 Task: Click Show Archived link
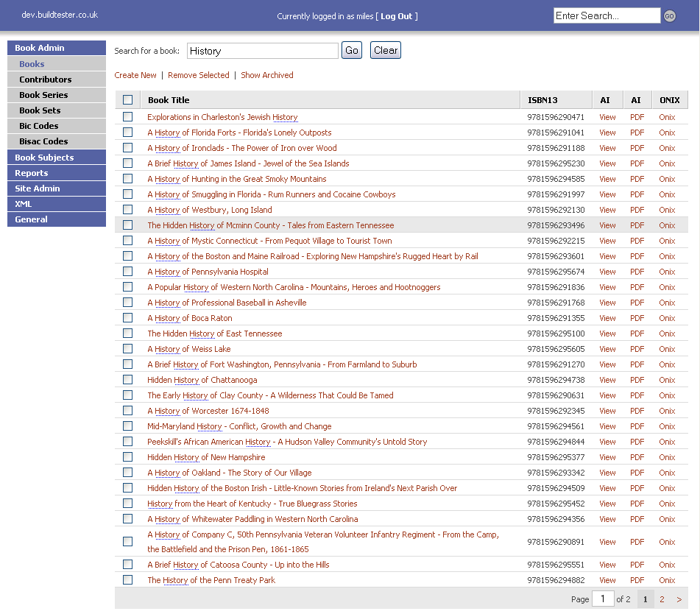267,75
